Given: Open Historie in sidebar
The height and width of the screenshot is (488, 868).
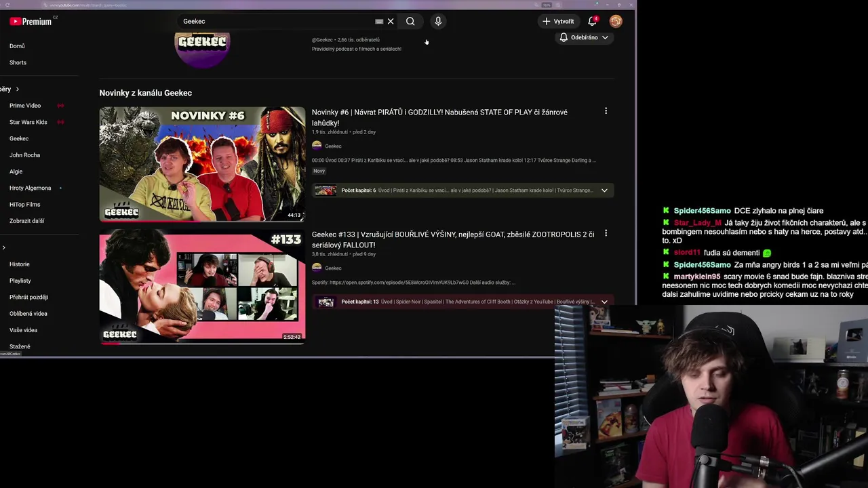Looking at the screenshot, I should pyautogui.click(x=20, y=264).
